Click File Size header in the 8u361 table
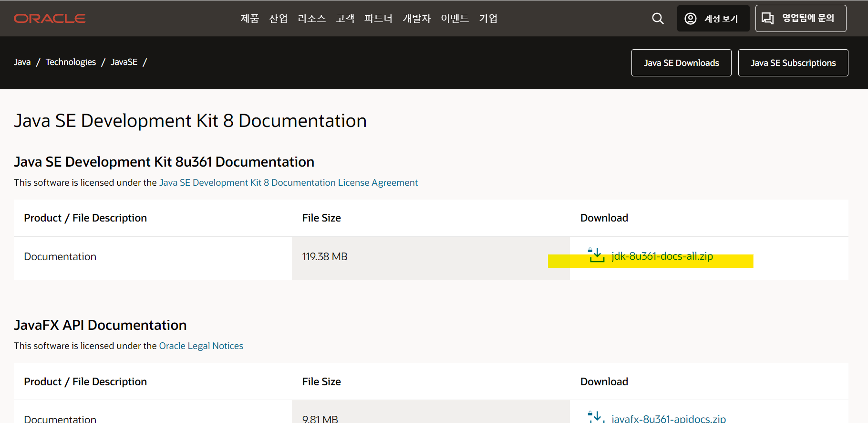This screenshot has width=868, height=423. click(x=321, y=218)
